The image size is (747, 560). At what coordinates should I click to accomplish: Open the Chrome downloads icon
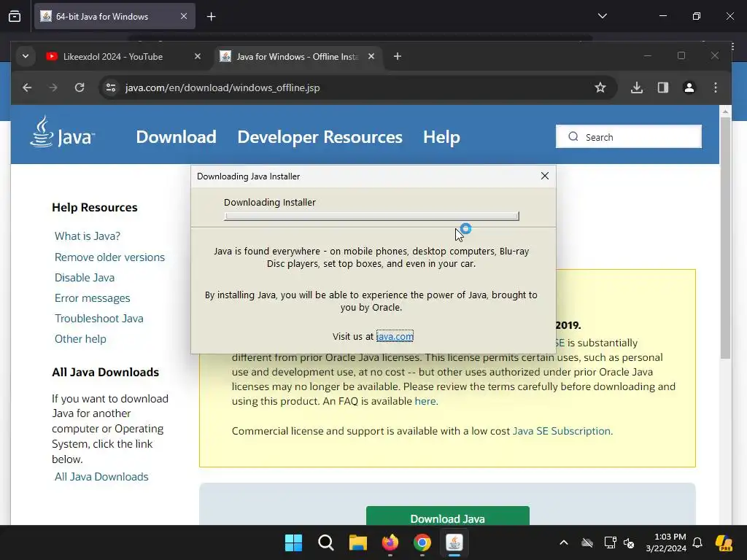(636, 87)
